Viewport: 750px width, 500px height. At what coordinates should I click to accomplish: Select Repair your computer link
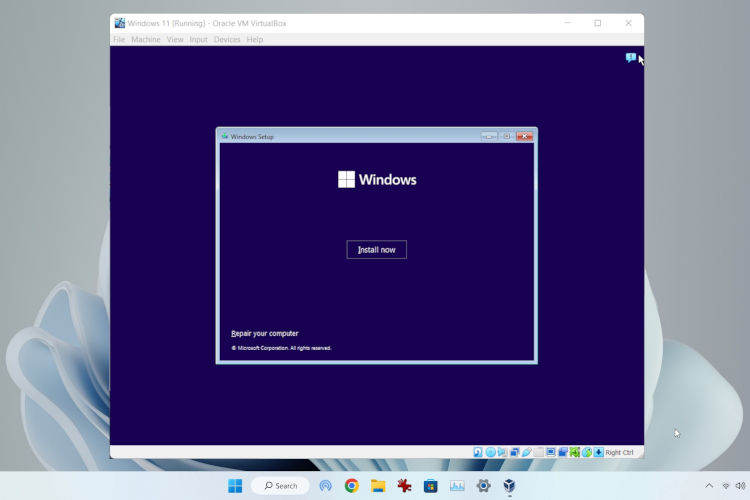(265, 333)
